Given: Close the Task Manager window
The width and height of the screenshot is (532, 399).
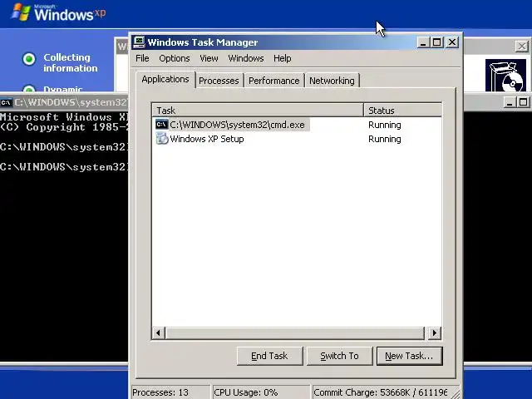Looking at the screenshot, I should pyautogui.click(x=452, y=42).
